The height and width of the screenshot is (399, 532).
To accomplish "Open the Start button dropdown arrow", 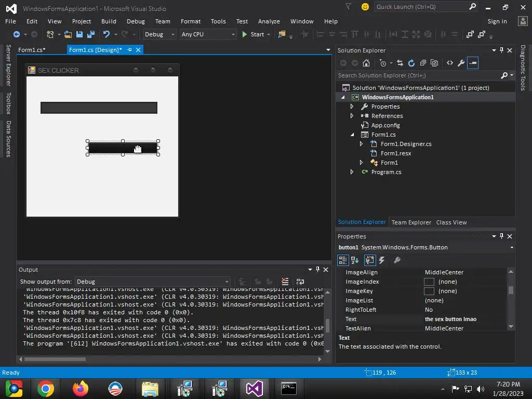I will click(x=269, y=35).
